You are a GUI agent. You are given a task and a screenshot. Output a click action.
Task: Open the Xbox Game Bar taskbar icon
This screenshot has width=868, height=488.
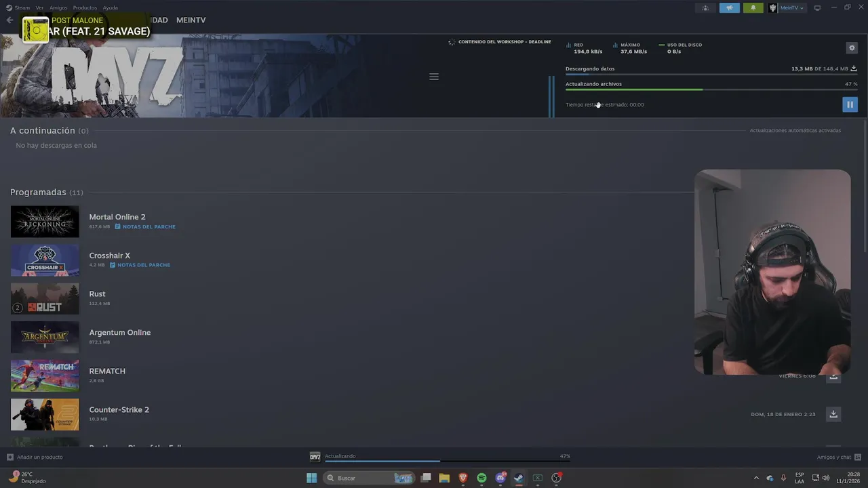coord(538,478)
